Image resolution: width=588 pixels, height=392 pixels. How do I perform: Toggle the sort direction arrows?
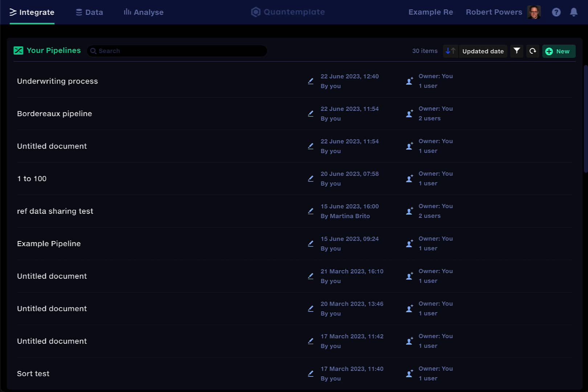coord(450,51)
